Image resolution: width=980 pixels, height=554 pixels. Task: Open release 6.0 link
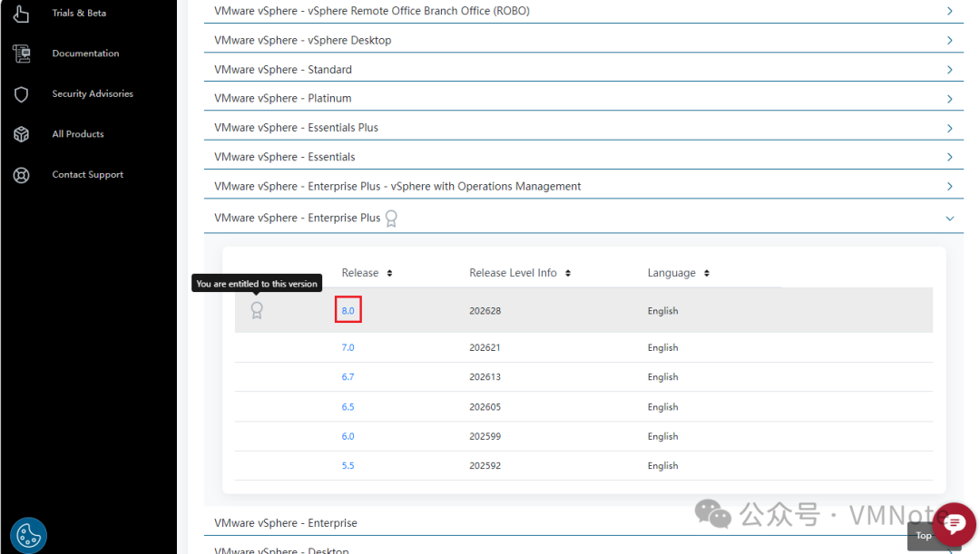coord(348,436)
